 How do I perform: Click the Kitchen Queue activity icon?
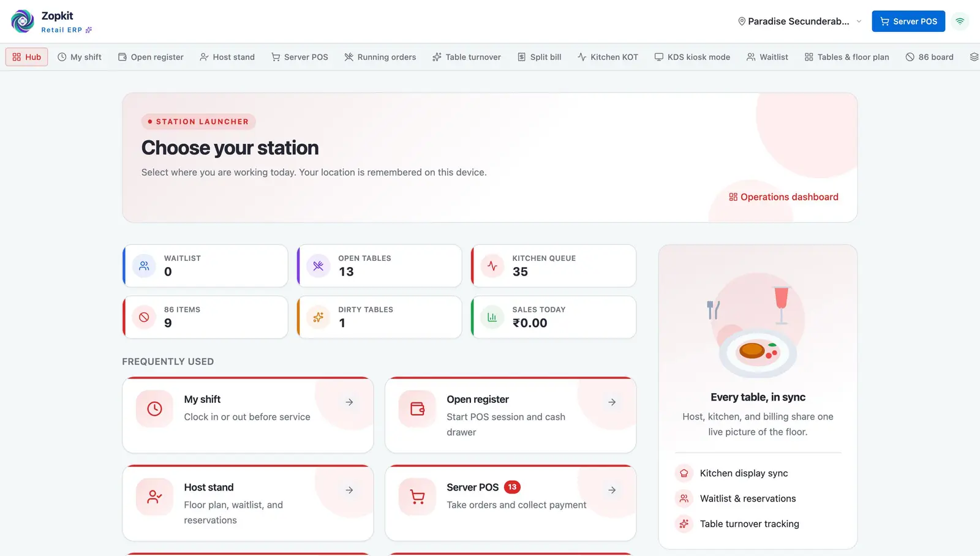[492, 266]
